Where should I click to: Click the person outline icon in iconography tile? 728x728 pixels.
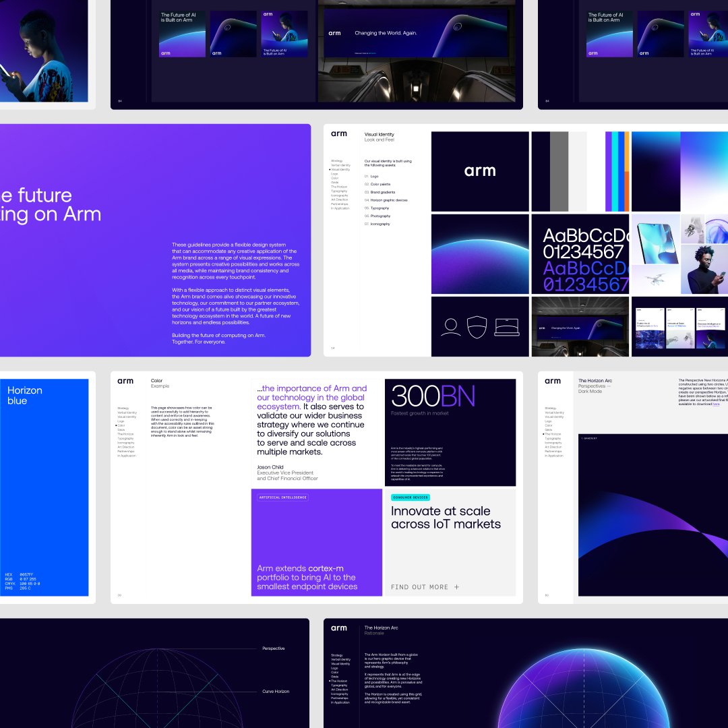(x=450, y=327)
